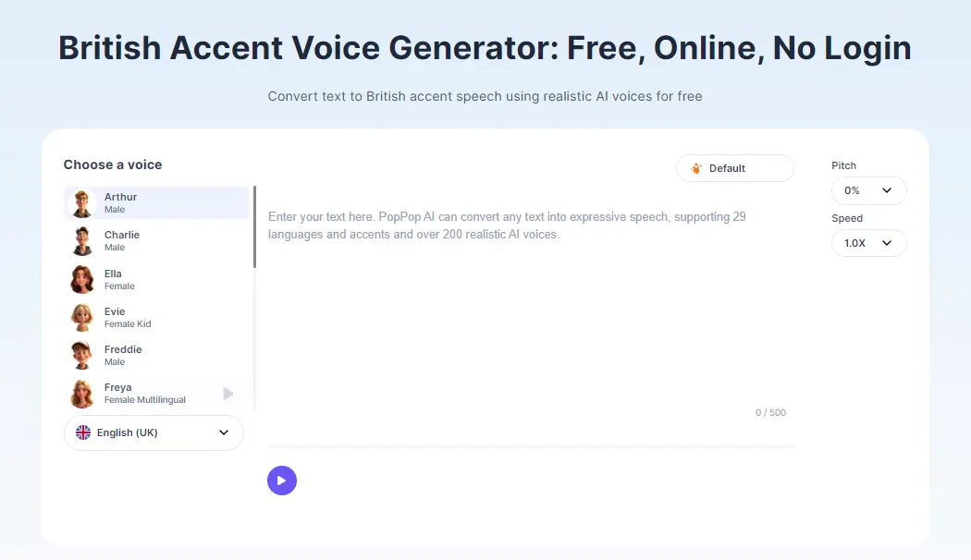Click Charlie's avatar icon
Image resolution: width=971 pixels, height=560 pixels.
[x=83, y=241]
